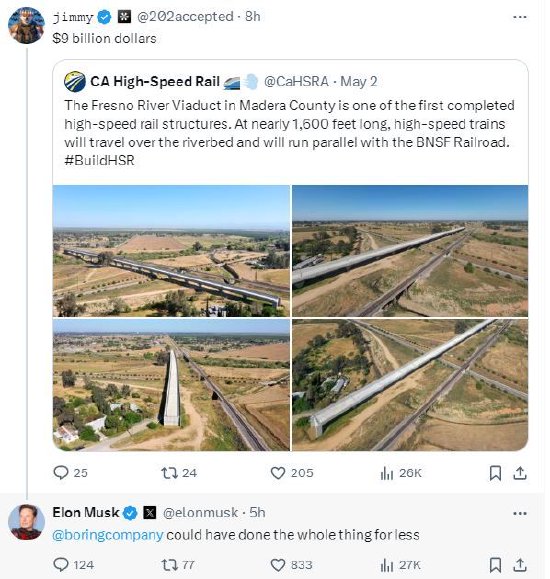Open jimmy's profile avatar
The image size is (550, 579).
point(26,25)
